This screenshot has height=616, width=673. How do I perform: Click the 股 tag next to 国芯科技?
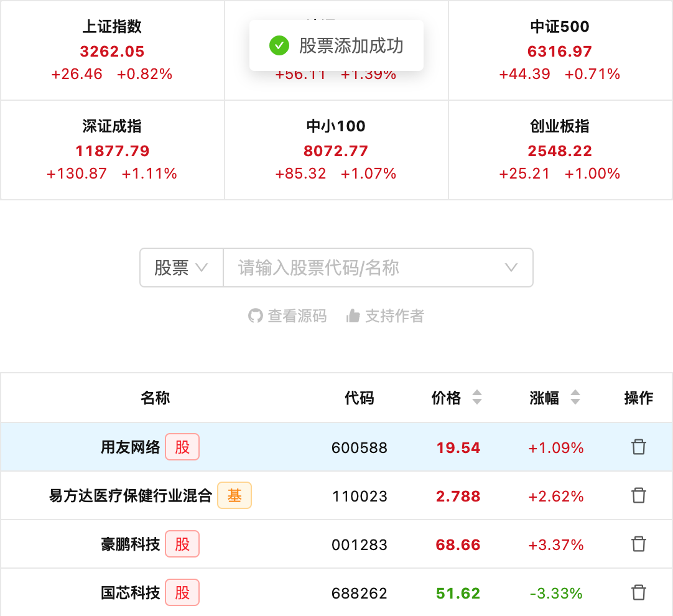click(x=182, y=592)
